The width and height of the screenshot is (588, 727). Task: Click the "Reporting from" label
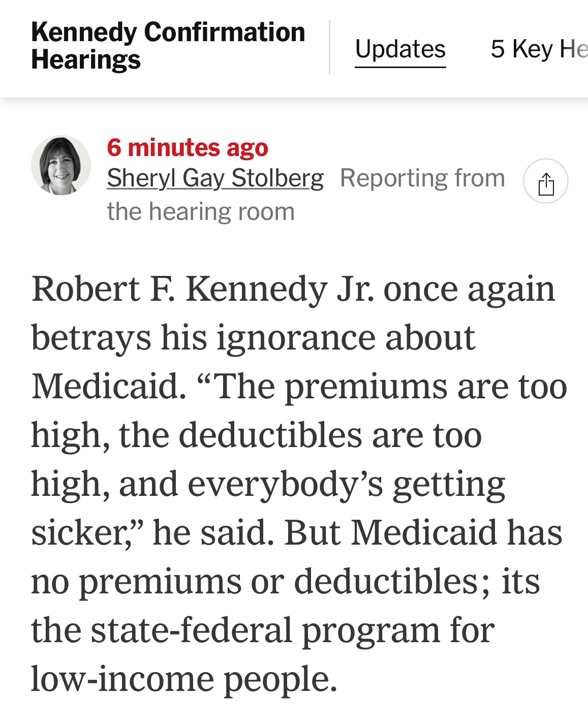[x=422, y=178]
